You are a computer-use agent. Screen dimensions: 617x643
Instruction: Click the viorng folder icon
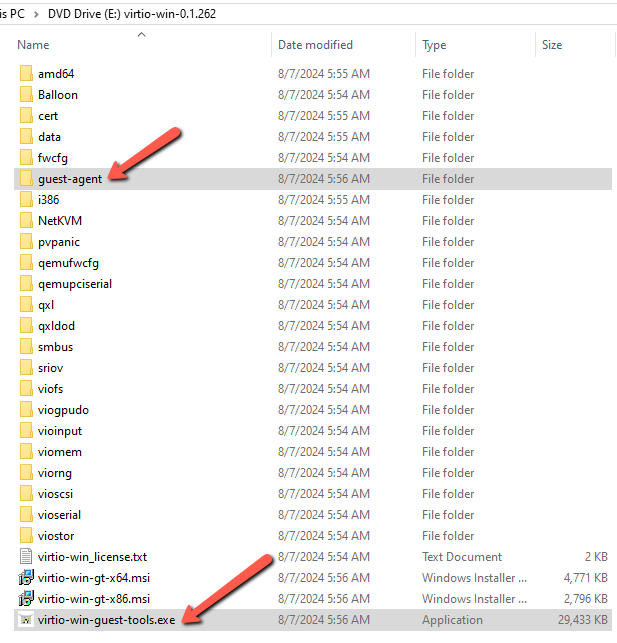tap(26, 473)
